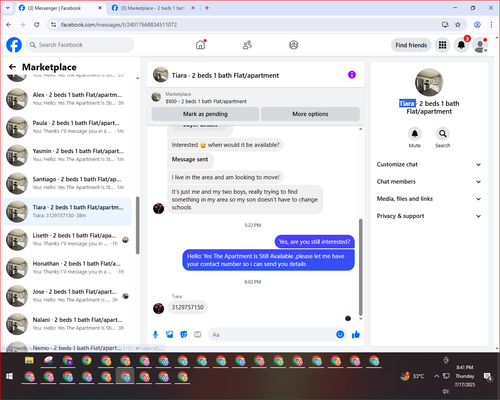Open the Windows Start button
The image size is (500, 400).
click(9, 376)
